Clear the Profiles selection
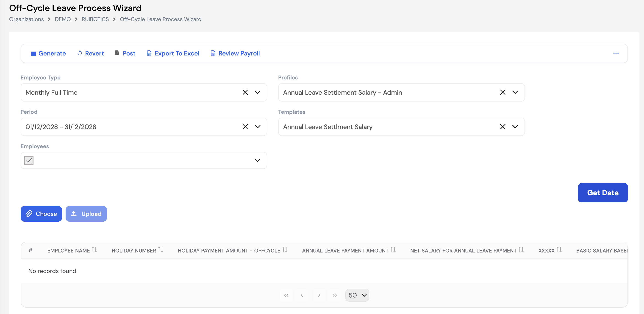644x314 pixels. pos(502,92)
